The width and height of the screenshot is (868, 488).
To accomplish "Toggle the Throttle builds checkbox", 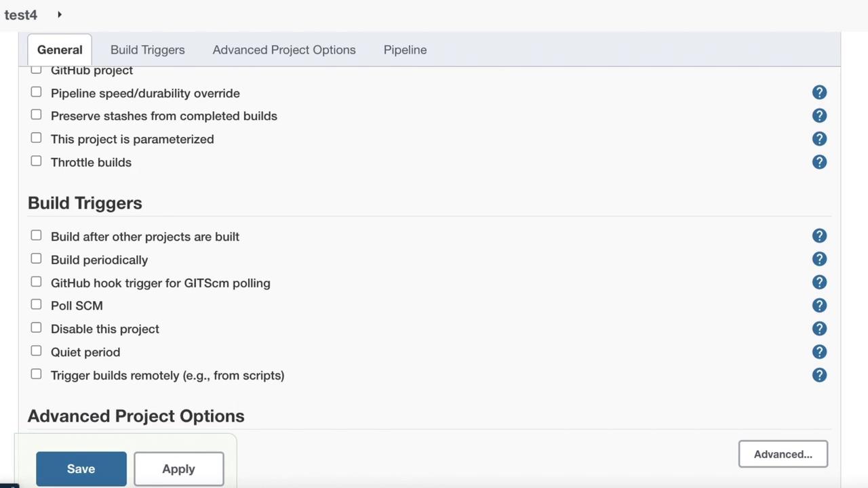I will tap(36, 161).
